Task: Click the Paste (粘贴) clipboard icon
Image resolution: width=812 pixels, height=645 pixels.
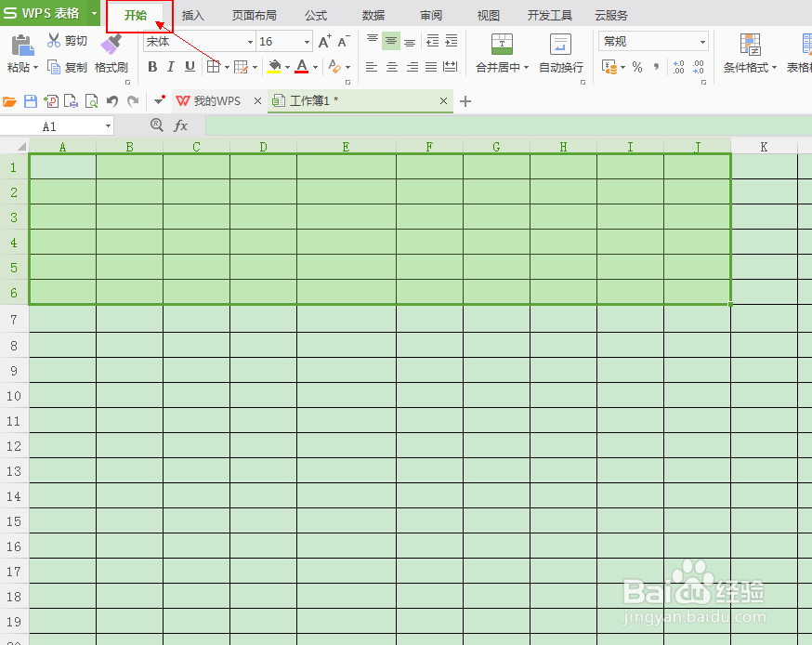Action: coord(22,46)
